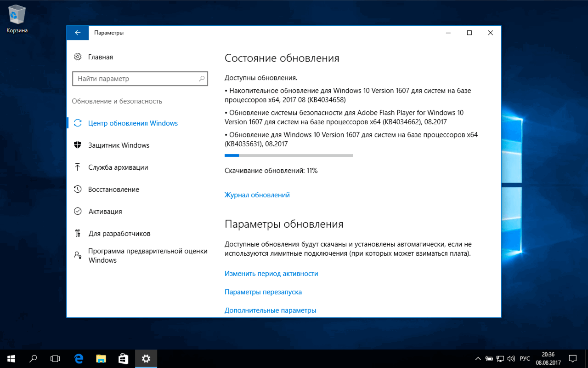588x368 pixels.
Task: Open Windows Store from the taskbar
Action: tap(123, 358)
